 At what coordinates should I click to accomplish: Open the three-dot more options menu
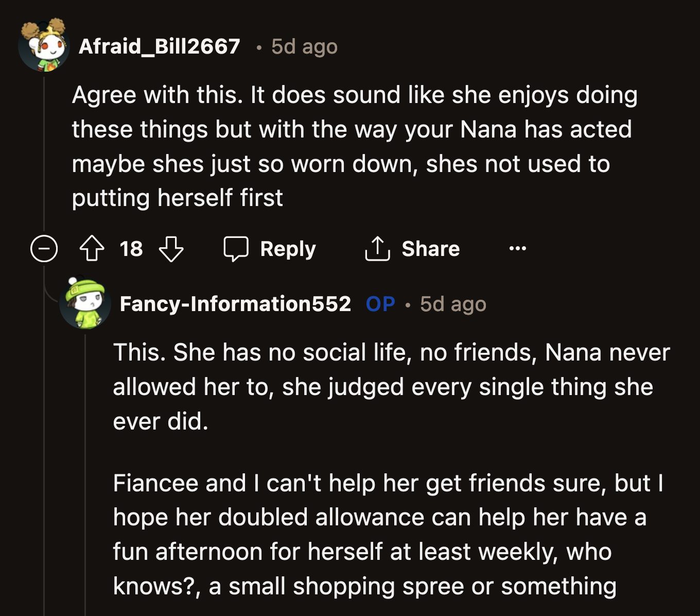[x=517, y=249]
